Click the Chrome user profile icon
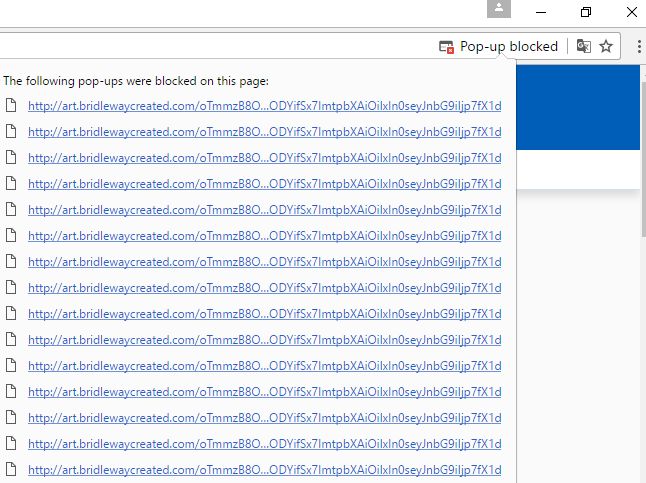 pyautogui.click(x=499, y=9)
